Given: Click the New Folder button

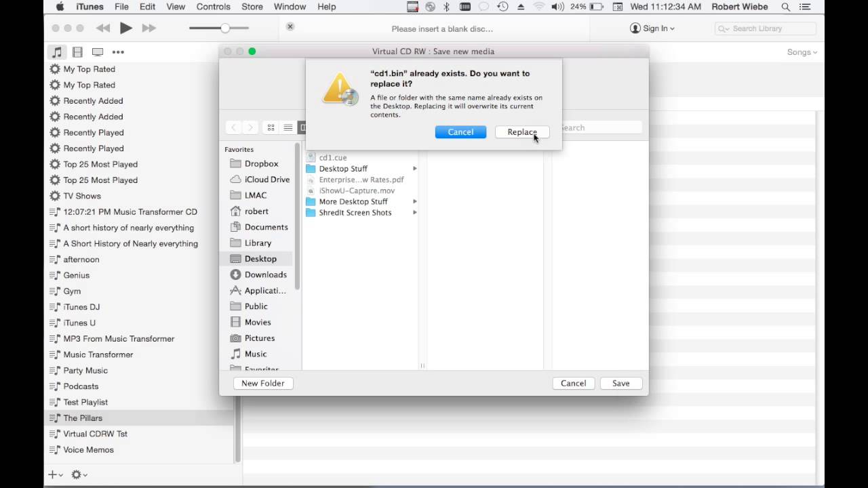Looking at the screenshot, I should coord(263,383).
